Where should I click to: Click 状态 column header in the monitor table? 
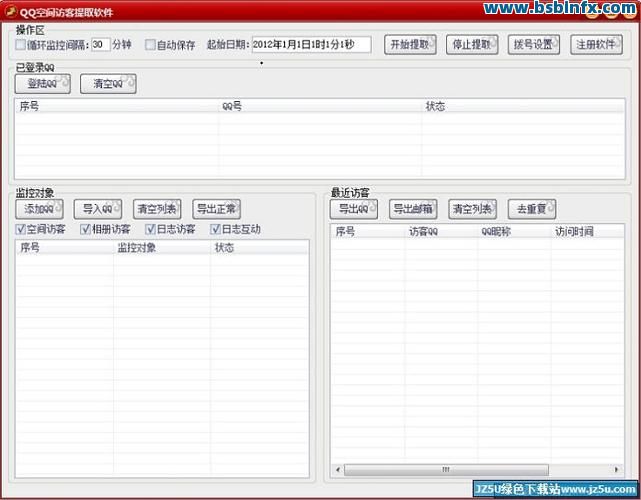click(259, 248)
